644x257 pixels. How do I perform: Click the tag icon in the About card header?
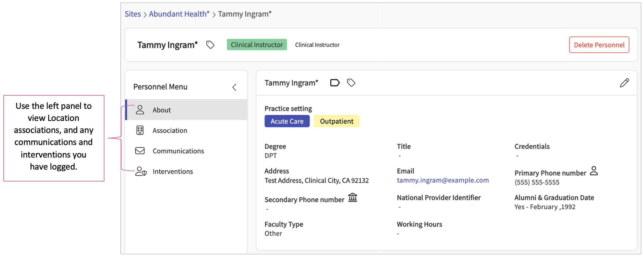pyautogui.click(x=351, y=83)
